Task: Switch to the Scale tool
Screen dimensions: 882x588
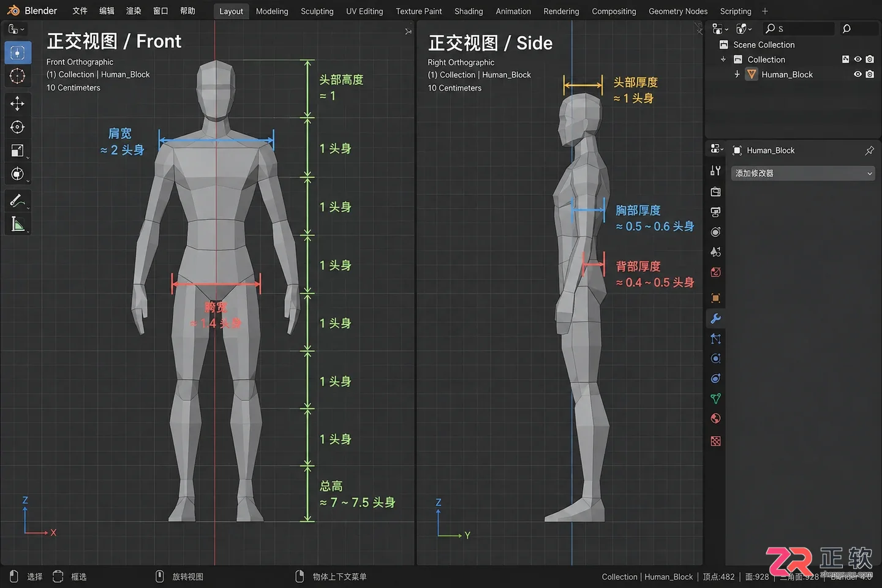Action: [18, 151]
